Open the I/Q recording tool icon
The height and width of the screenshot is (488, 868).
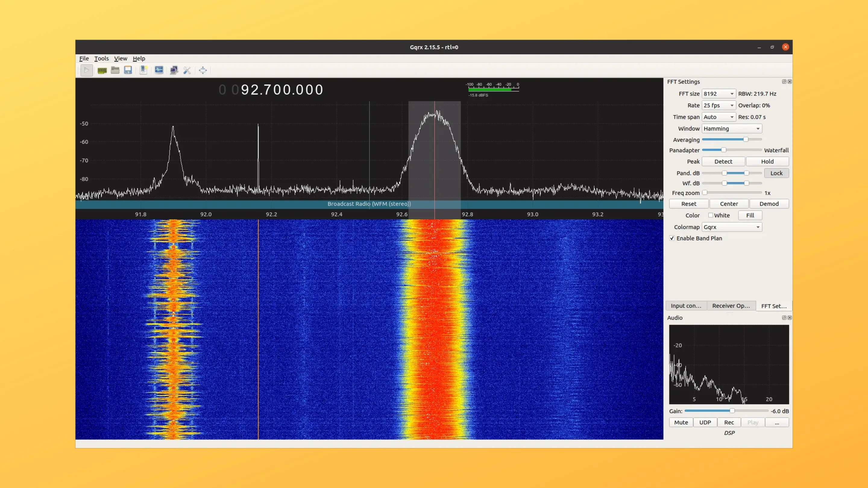pos(159,70)
